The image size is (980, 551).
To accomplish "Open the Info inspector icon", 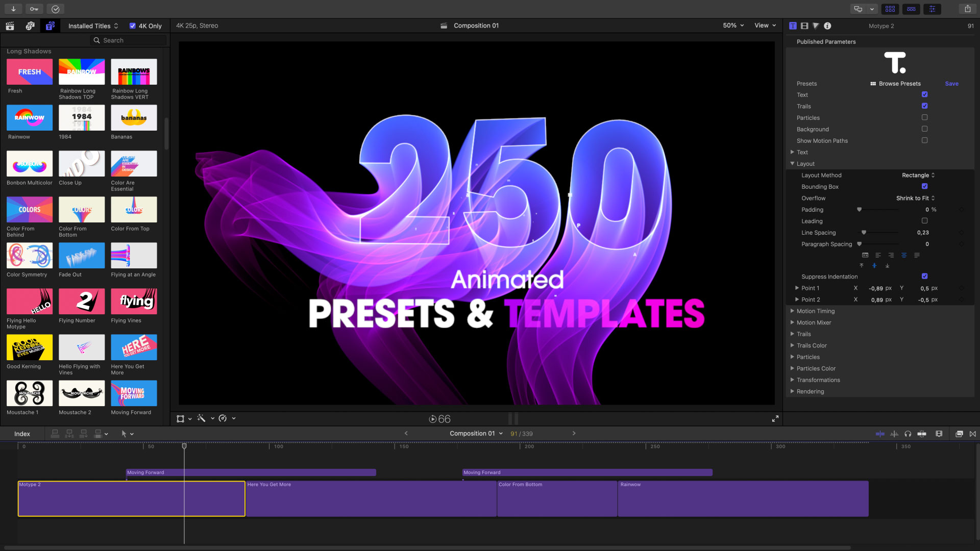I will coord(827,26).
